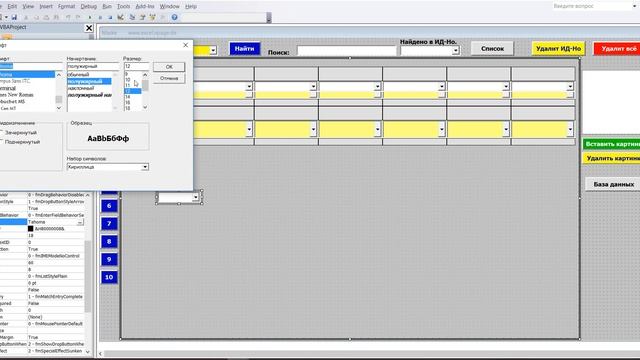640x360 pixels.
Task: Close the font dialog with its X
Action: tap(185, 45)
